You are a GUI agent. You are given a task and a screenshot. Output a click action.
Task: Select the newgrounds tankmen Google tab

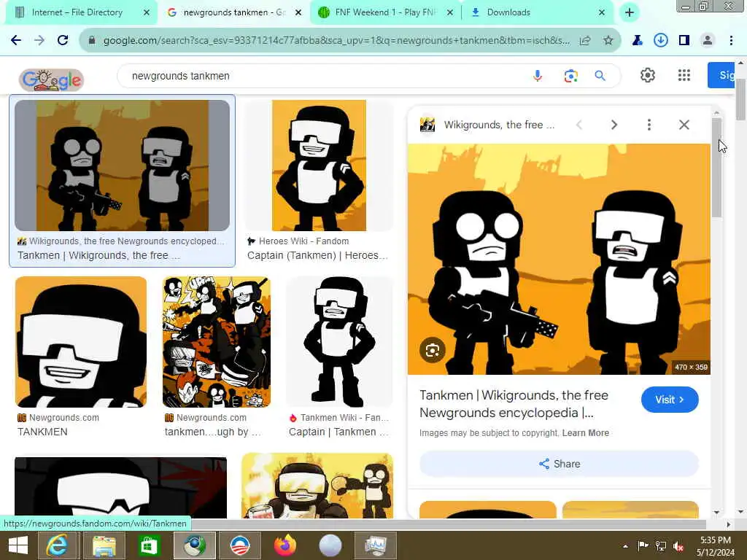pos(234,12)
